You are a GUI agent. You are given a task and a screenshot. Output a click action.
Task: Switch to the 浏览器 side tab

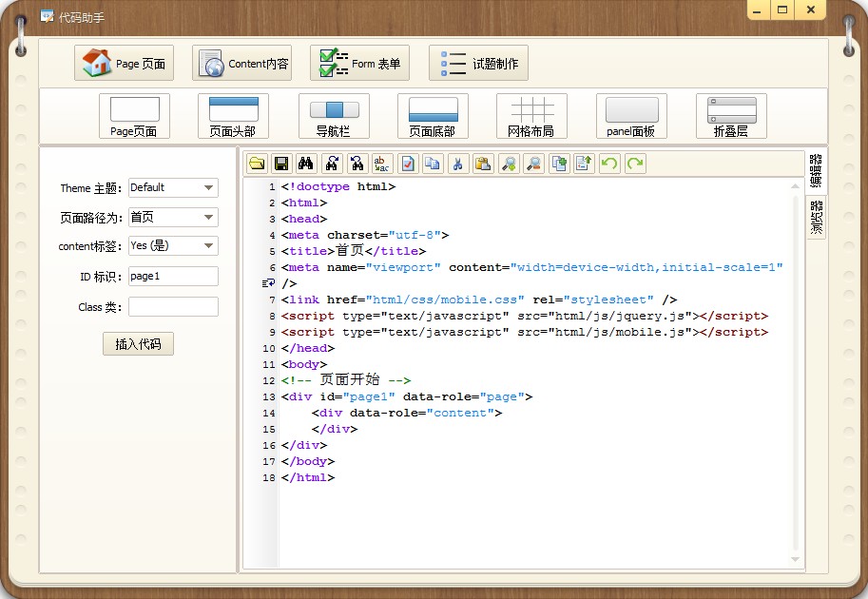(x=816, y=219)
